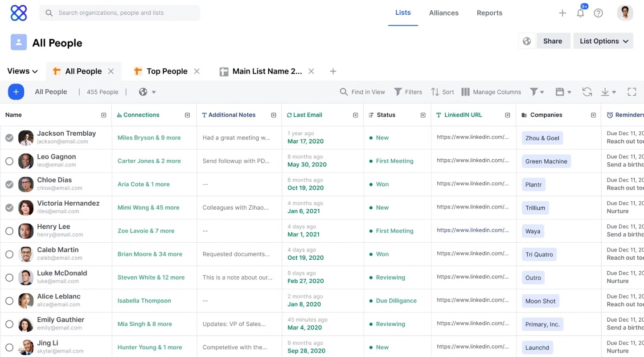Close the All People view tab
This screenshot has width=644, height=357.
[x=111, y=71]
